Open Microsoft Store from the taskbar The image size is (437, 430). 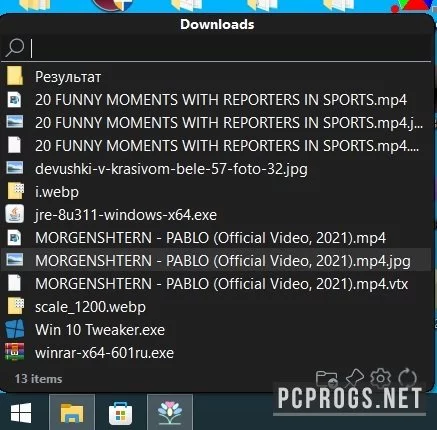click(121, 413)
